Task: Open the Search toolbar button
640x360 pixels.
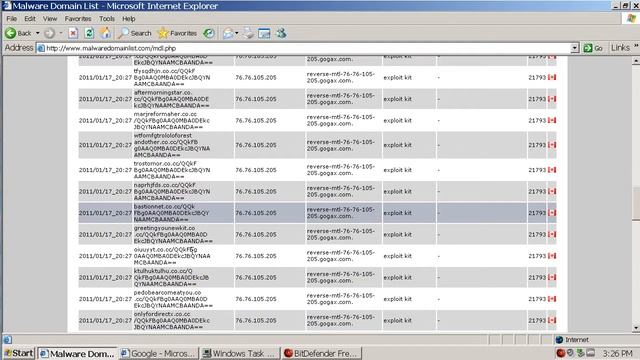Action: pyautogui.click(x=135, y=33)
